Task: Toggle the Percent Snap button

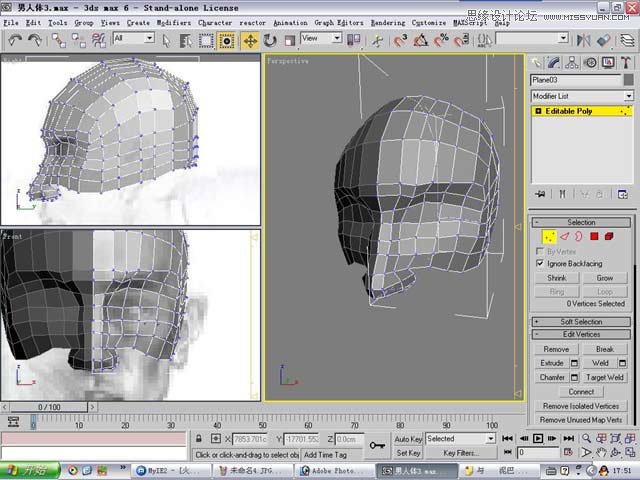Action: click(x=441, y=40)
